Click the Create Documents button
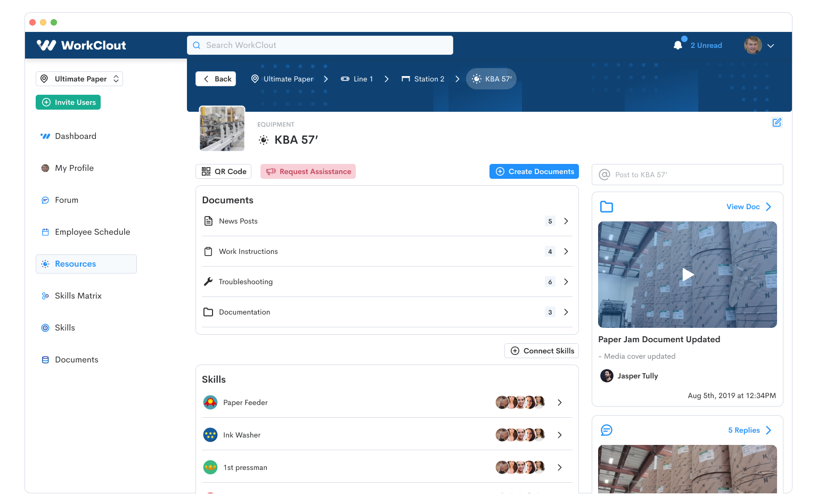817x504 pixels. (534, 171)
